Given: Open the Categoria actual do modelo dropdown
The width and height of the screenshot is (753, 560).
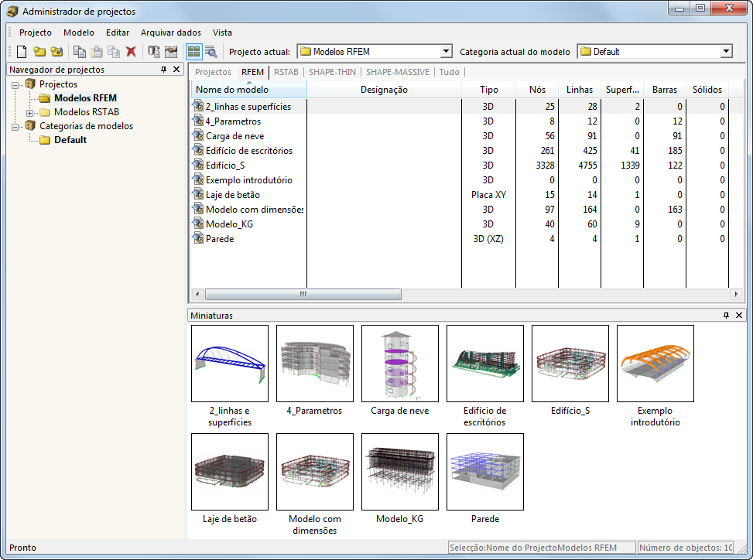Looking at the screenshot, I should (x=726, y=51).
